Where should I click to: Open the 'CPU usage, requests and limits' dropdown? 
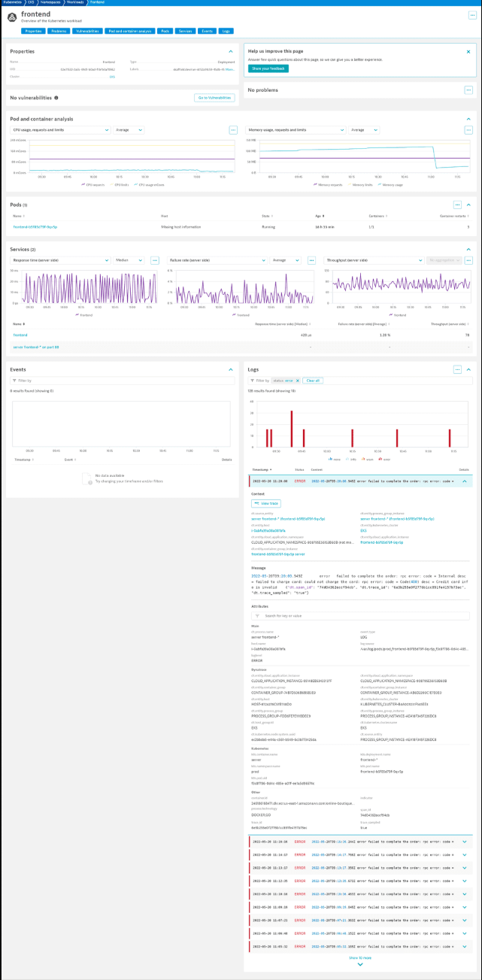[61, 130]
